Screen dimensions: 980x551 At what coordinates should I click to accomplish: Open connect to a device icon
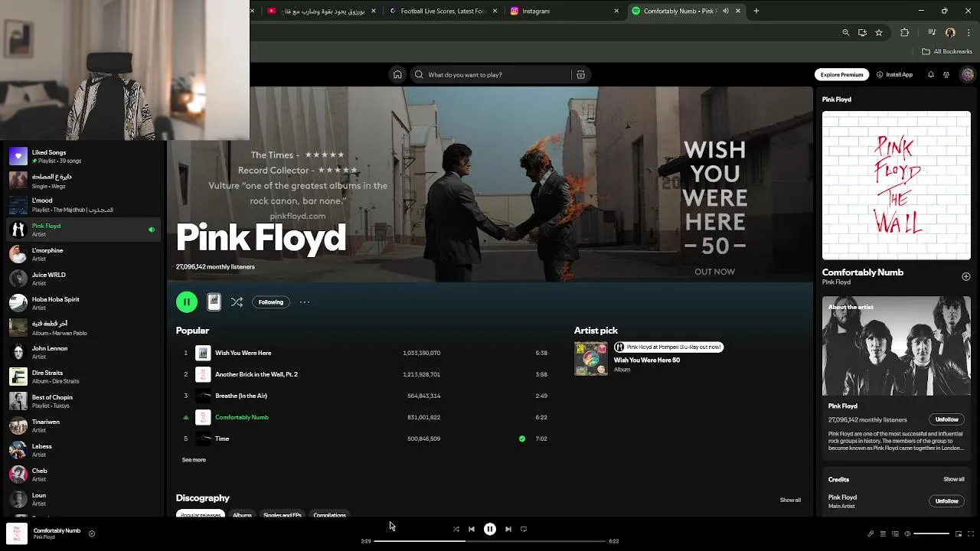(895, 533)
